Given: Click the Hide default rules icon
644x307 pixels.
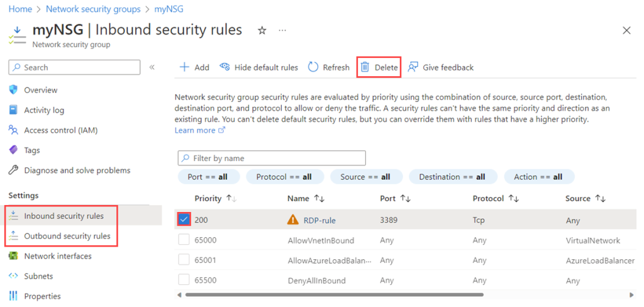Looking at the screenshot, I should point(225,67).
